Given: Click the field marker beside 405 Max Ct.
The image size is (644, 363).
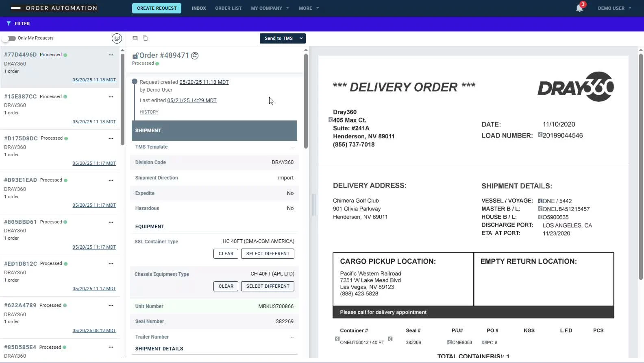Looking at the screenshot, I should point(331,120).
